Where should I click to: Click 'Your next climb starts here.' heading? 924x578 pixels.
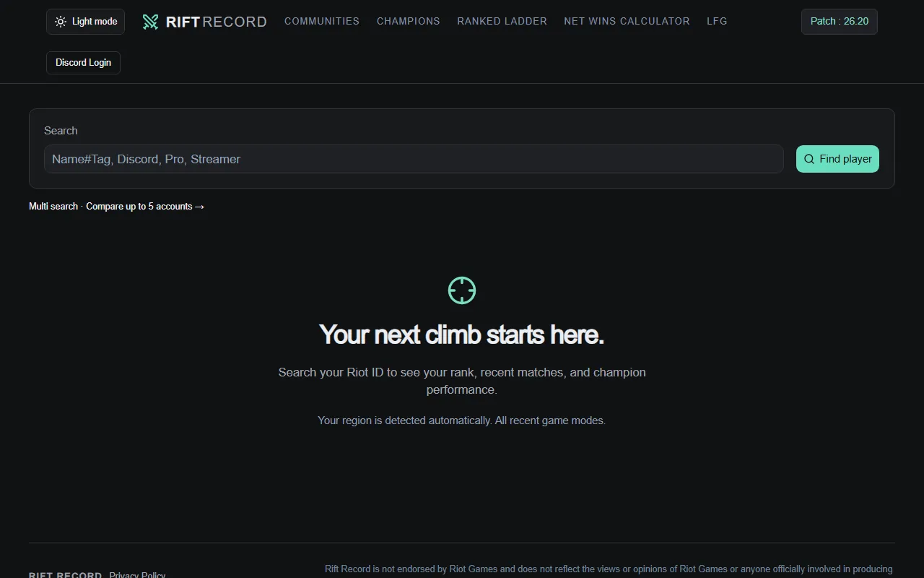pyautogui.click(x=462, y=335)
